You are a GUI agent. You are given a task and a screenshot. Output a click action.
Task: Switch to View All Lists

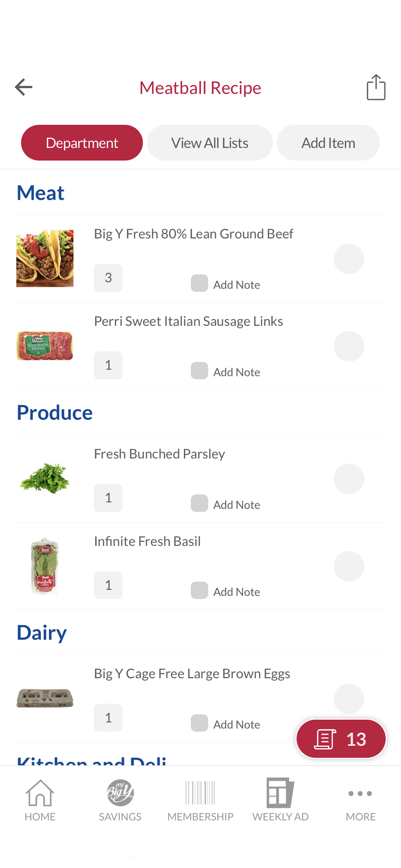click(x=209, y=143)
